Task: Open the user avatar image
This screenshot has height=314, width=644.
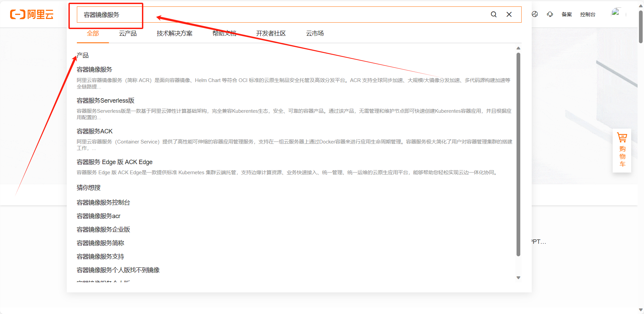Action: pos(616,13)
